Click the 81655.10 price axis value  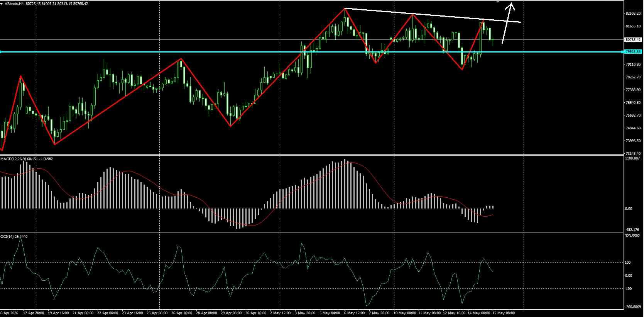(633, 26)
